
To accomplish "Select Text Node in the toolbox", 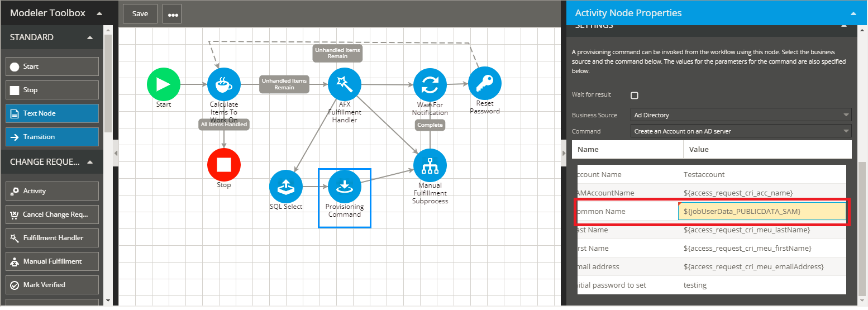I will point(52,113).
